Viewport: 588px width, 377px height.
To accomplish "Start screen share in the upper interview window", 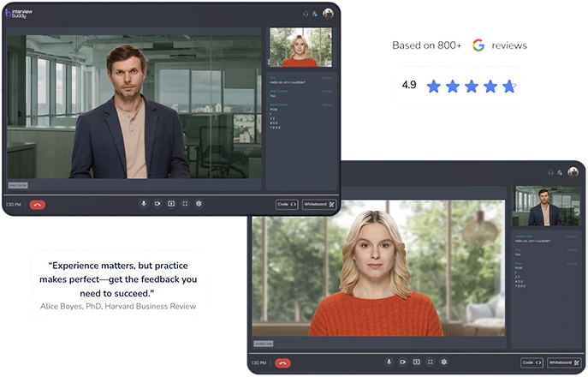I will 171,204.
